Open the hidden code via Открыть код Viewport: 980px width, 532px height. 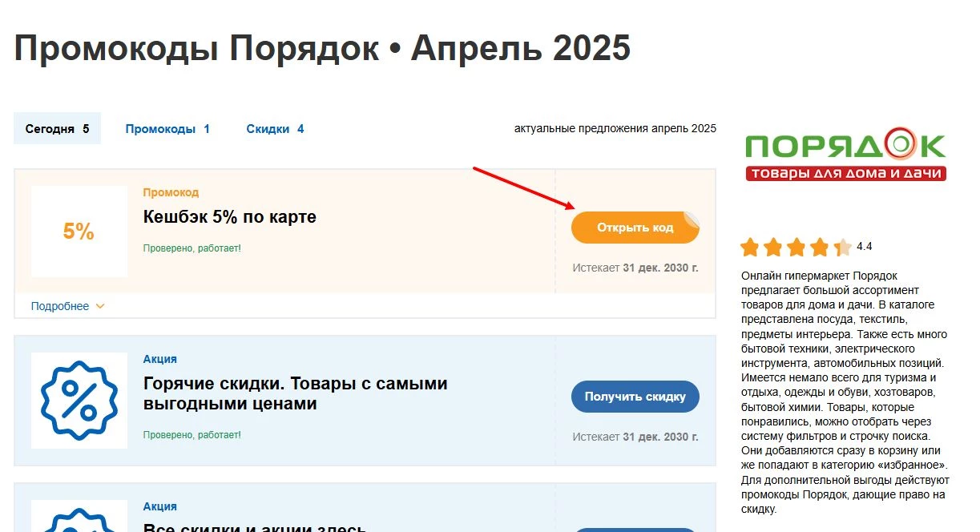coord(635,227)
